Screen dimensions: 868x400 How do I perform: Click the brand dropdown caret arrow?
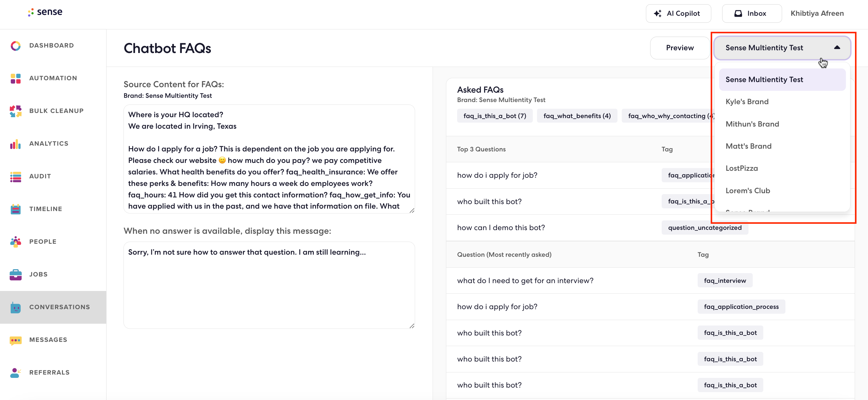coord(837,48)
